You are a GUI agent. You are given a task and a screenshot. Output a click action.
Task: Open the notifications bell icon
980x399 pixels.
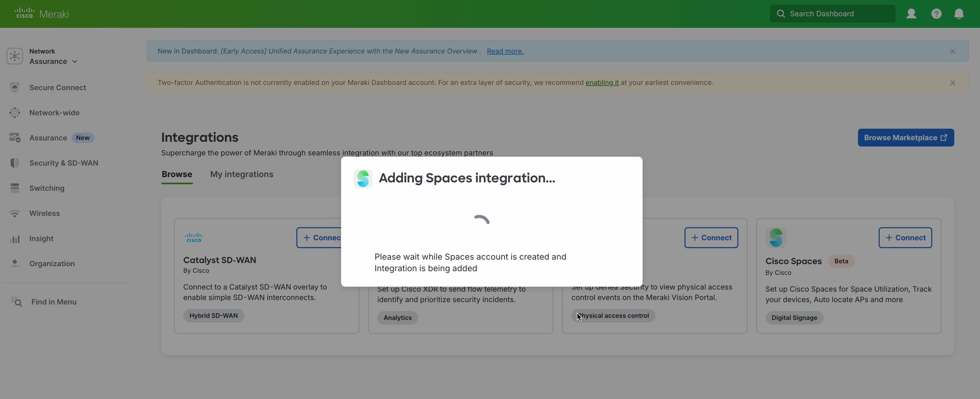[x=959, y=14]
